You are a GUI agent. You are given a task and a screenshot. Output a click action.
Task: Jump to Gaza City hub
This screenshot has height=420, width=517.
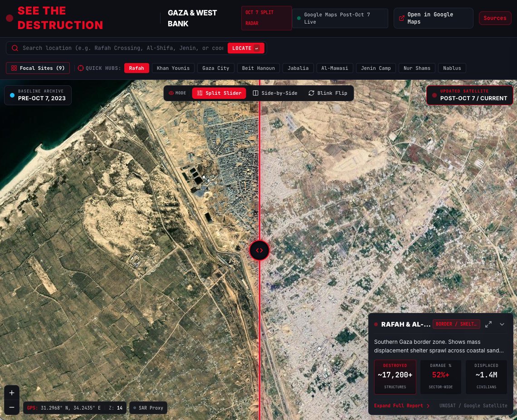click(x=215, y=68)
